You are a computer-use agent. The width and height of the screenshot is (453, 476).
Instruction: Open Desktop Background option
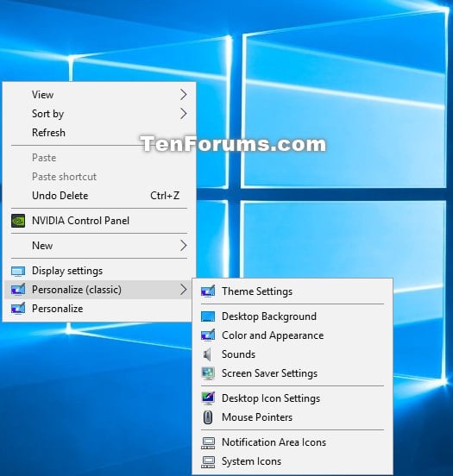pos(293,316)
